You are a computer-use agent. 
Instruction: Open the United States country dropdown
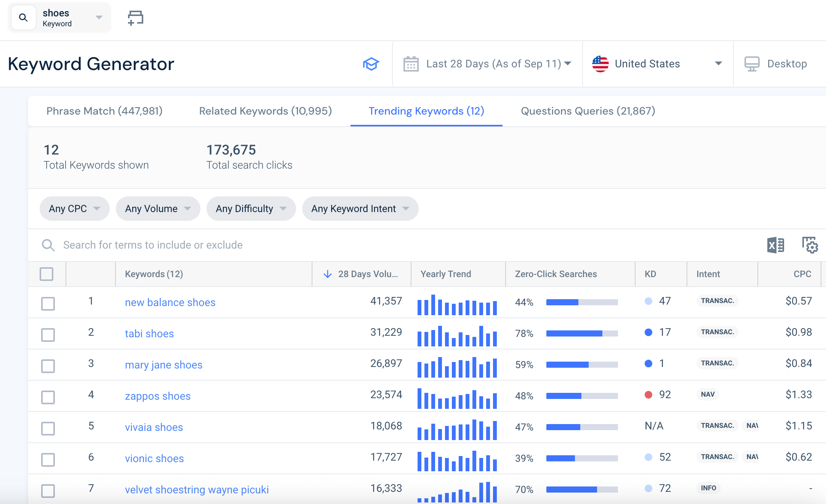(658, 64)
